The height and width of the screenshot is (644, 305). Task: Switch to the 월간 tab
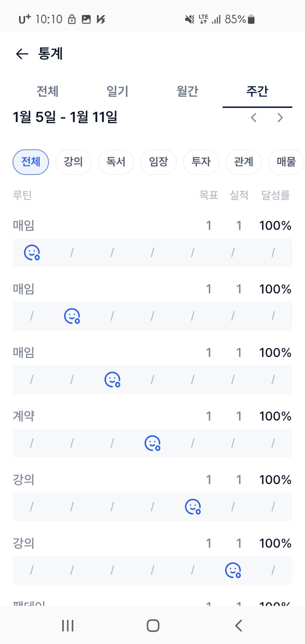tap(187, 91)
